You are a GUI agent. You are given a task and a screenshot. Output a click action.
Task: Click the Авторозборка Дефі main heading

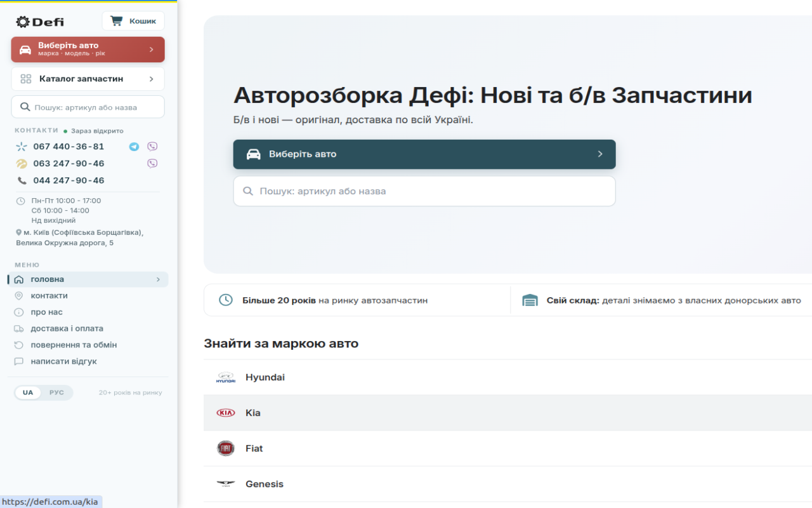click(x=493, y=96)
